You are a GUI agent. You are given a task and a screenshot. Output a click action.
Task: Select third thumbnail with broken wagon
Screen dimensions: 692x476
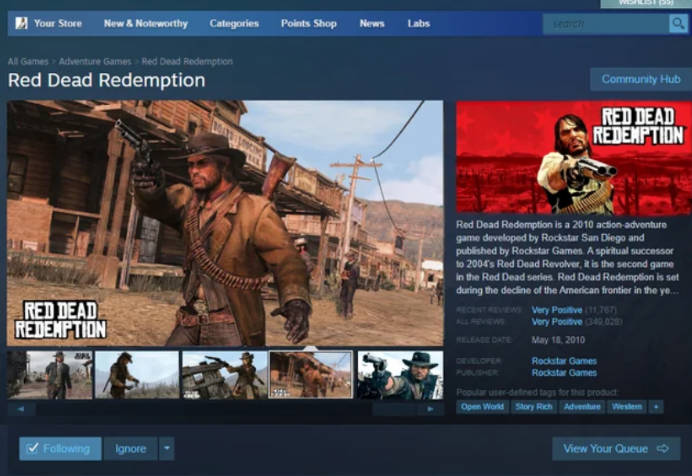225,375
